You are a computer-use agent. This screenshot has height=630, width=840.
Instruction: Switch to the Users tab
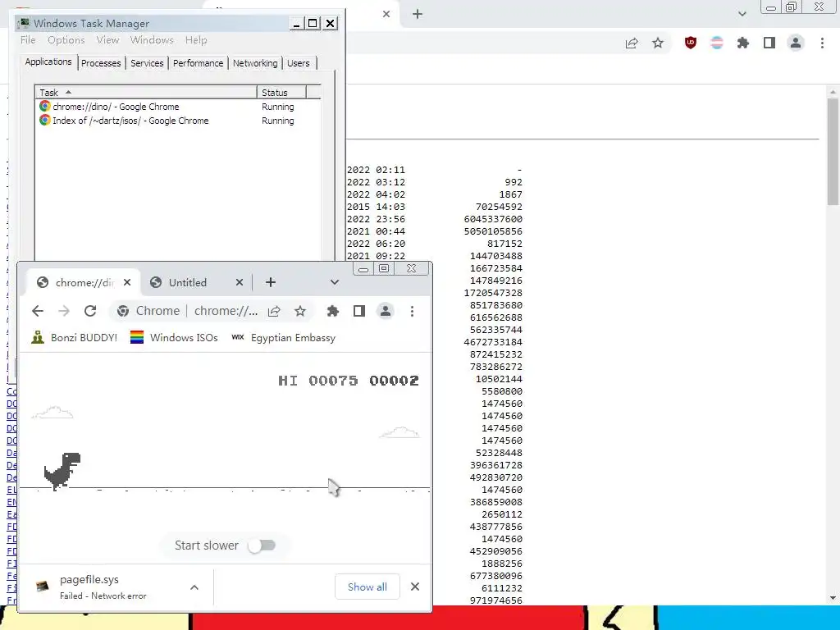click(x=299, y=63)
